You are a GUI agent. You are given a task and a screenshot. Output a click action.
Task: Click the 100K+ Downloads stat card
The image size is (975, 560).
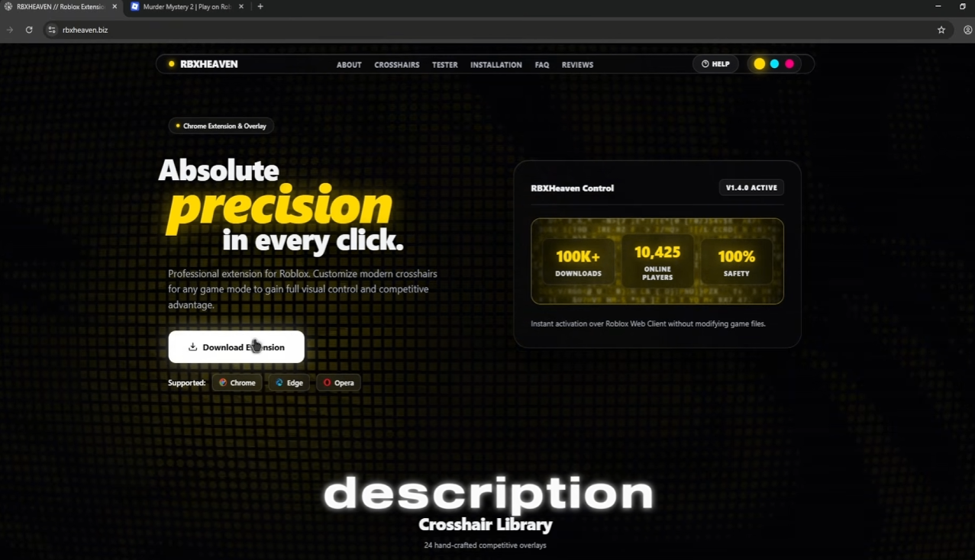[578, 262]
